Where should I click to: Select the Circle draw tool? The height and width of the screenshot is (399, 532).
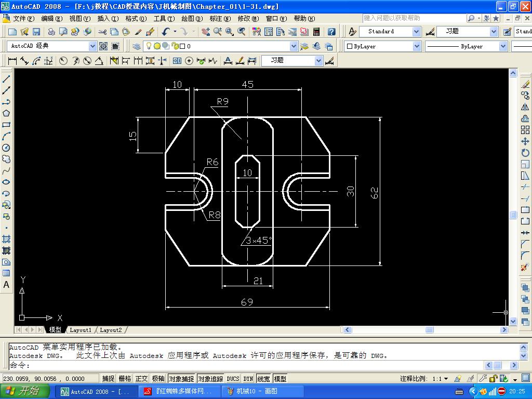[6, 148]
